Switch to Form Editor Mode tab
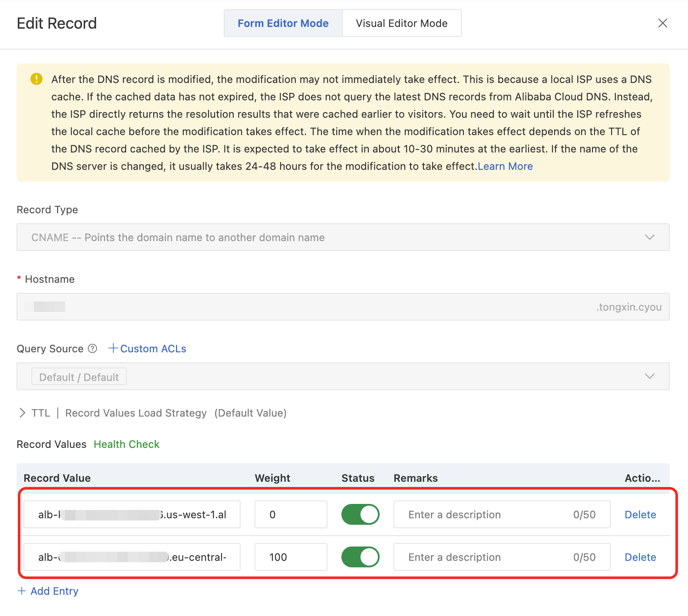Image resolution: width=688 pixels, height=616 pixels. (x=283, y=23)
